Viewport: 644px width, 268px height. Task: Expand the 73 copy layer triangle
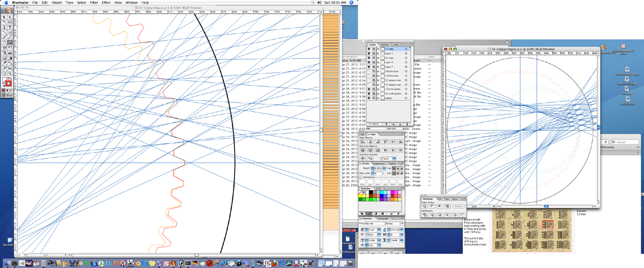[x=378, y=49]
